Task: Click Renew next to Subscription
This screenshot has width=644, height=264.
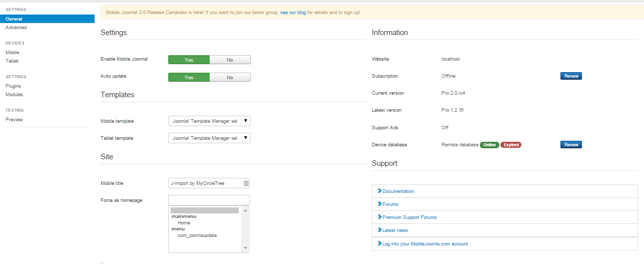Action: click(571, 76)
